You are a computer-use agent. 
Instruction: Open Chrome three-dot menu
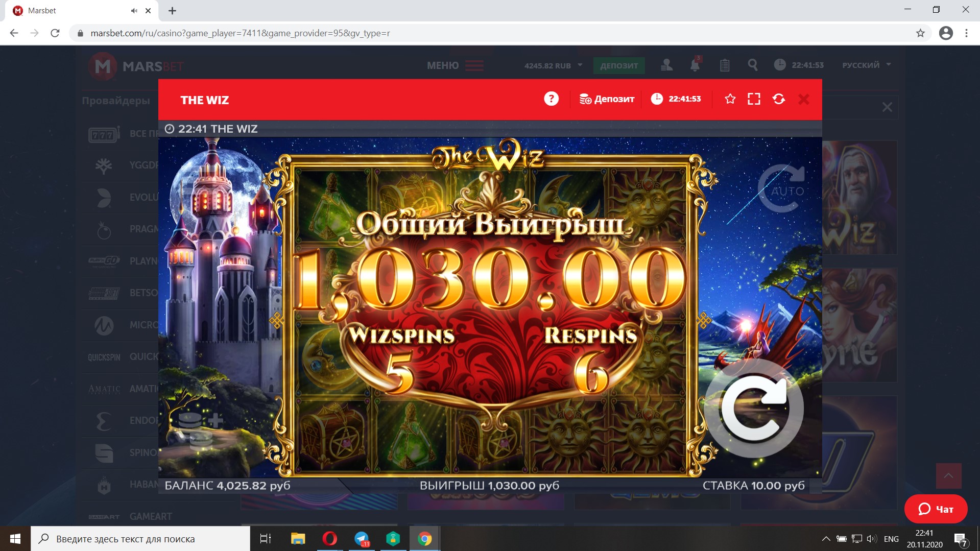coord(966,33)
